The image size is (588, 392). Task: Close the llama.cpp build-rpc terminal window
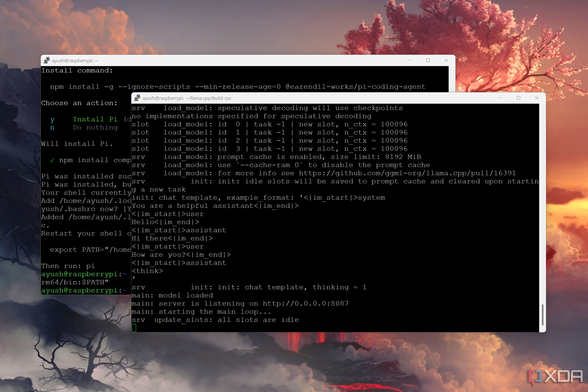pyautogui.click(x=537, y=98)
